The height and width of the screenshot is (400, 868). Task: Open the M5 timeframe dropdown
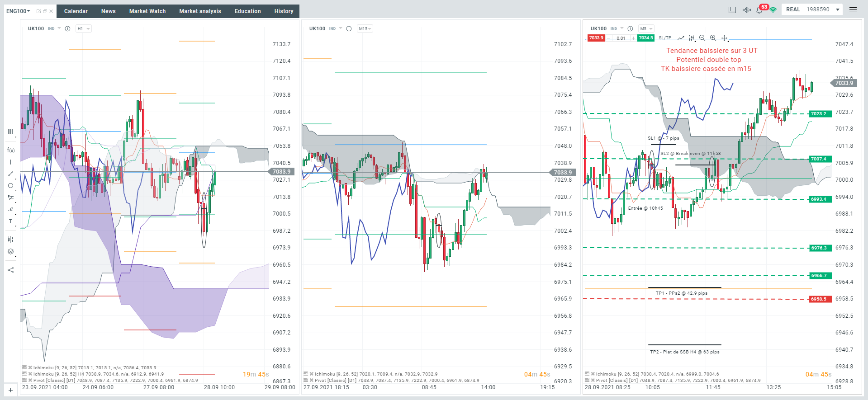646,28
